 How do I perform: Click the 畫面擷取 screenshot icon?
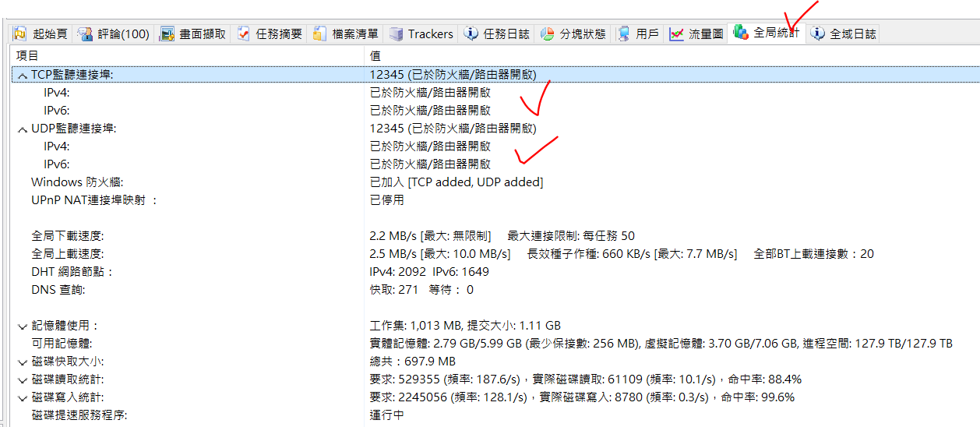pos(167,34)
